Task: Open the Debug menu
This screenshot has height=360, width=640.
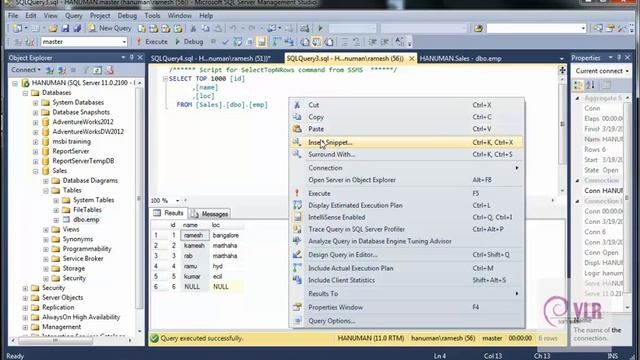Action: 127,16
